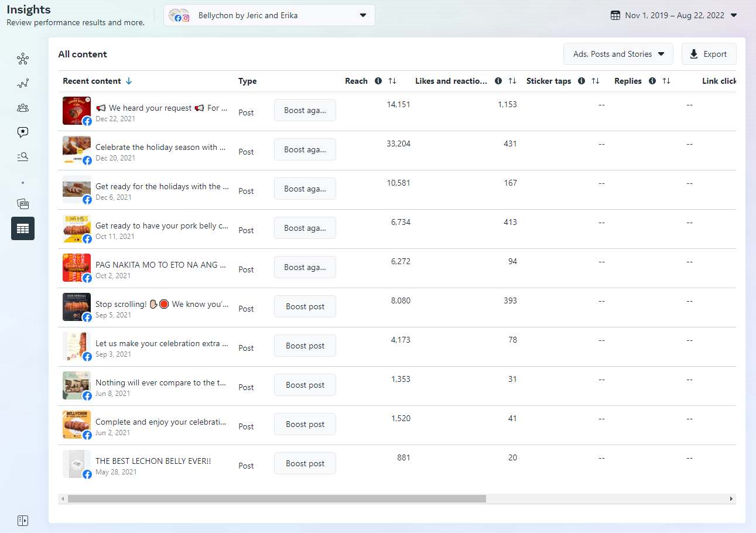756x533 pixels.
Task: Click thumbnail of the Dec 22, 2021 post
Action: click(x=77, y=111)
